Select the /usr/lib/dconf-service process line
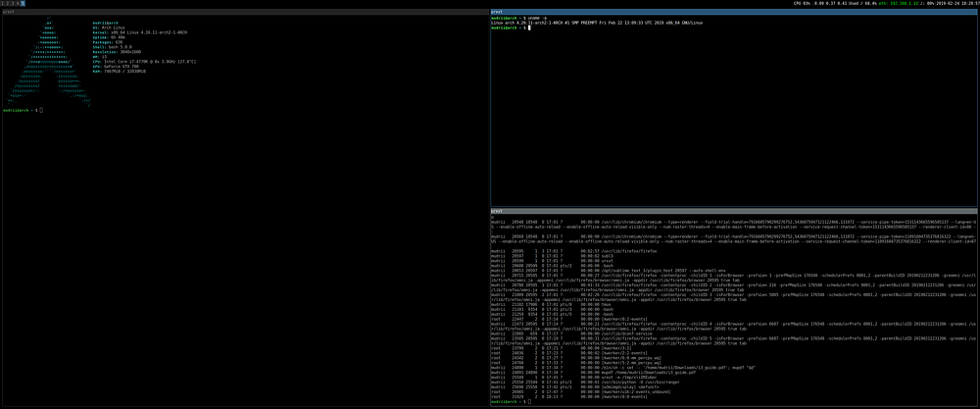980x409 pixels. [570, 333]
